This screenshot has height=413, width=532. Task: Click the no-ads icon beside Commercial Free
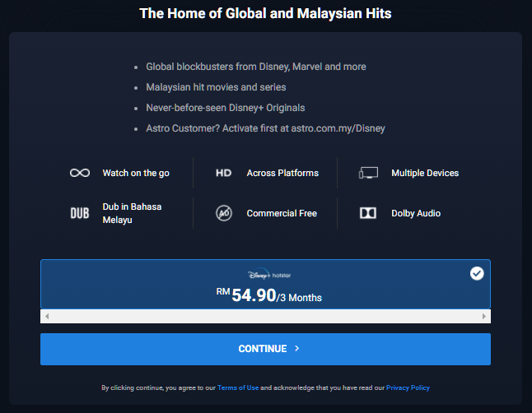[224, 213]
